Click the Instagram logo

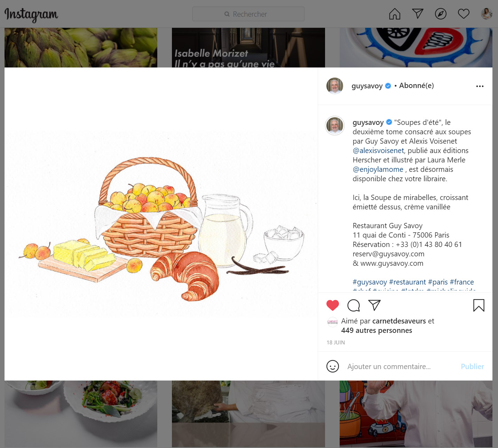click(x=31, y=15)
